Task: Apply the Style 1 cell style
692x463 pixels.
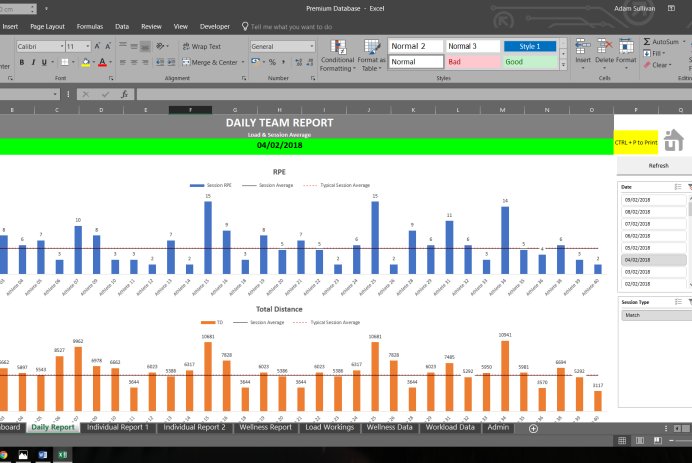Action: coord(530,46)
